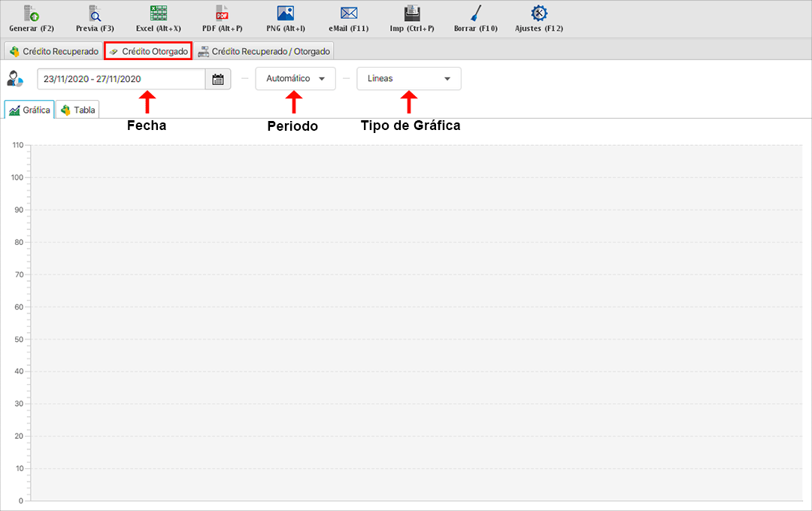The height and width of the screenshot is (511, 812).
Task: Print using Imp (Ctrl+P) icon
Action: pos(412,14)
